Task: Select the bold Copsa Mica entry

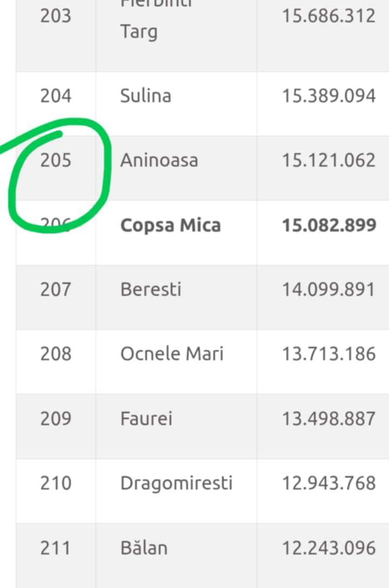Action: coord(171,225)
